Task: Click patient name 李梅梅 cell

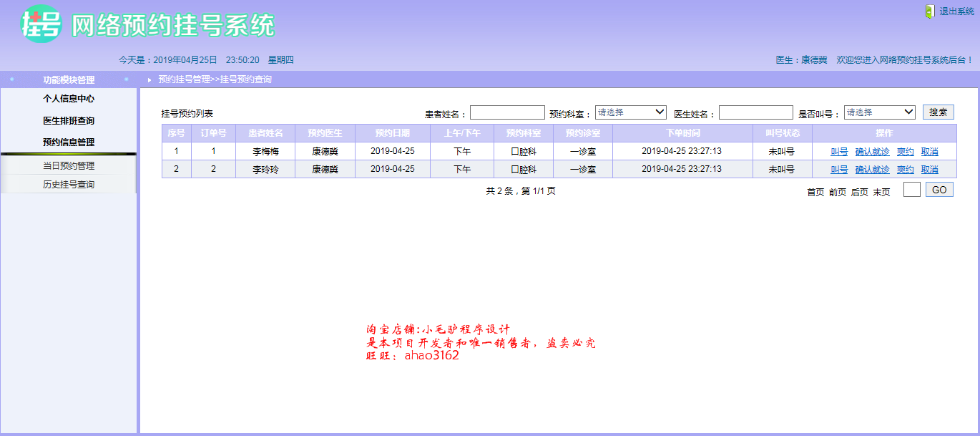Action: (x=265, y=151)
